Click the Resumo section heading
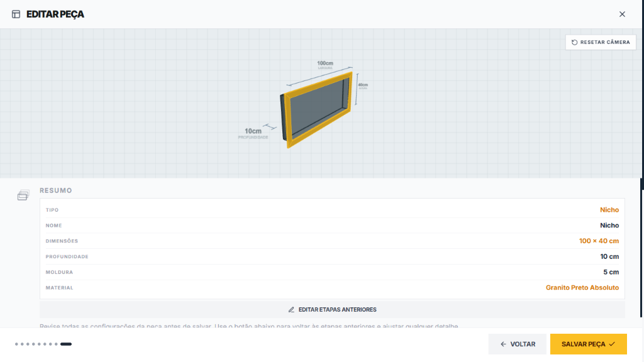The height and width of the screenshot is (362, 644). pyautogui.click(x=56, y=190)
